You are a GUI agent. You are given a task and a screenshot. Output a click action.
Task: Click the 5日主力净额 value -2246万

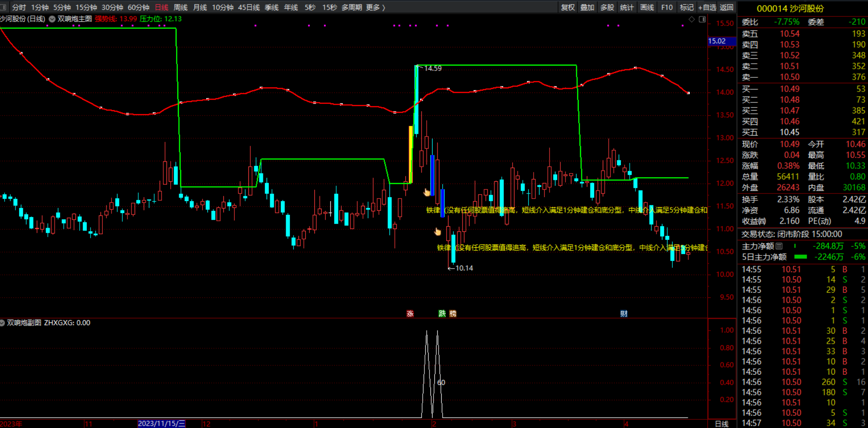pos(828,257)
